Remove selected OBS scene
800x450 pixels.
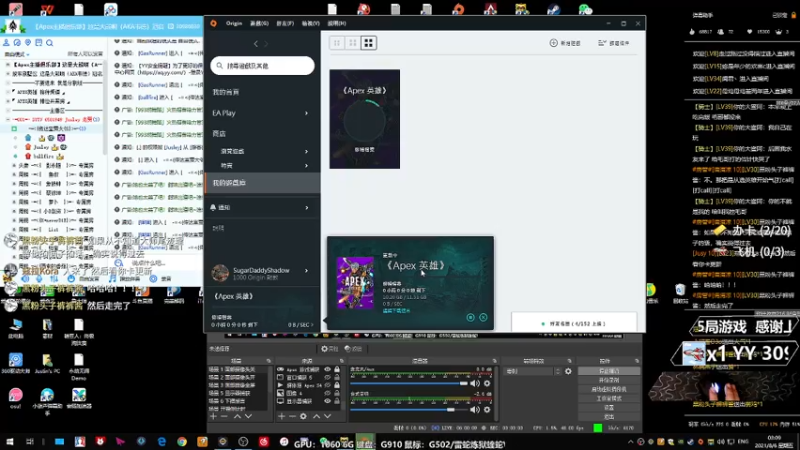(224, 416)
